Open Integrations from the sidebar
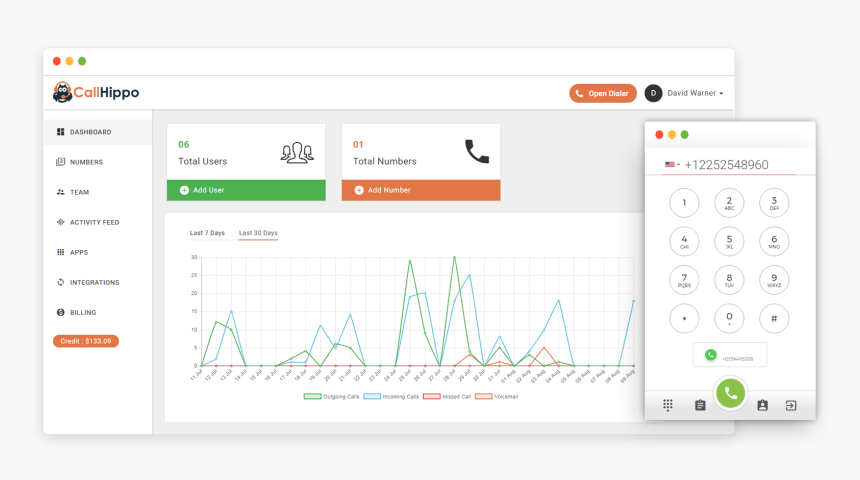 [x=93, y=282]
